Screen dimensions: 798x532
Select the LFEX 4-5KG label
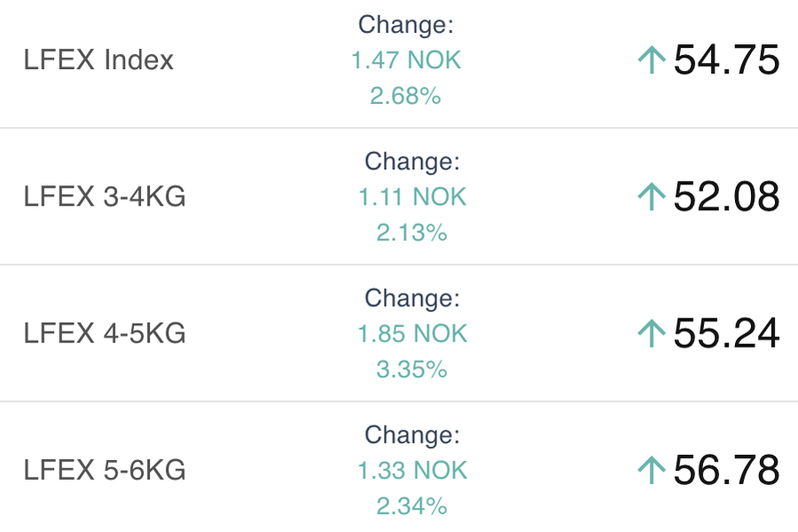point(105,333)
